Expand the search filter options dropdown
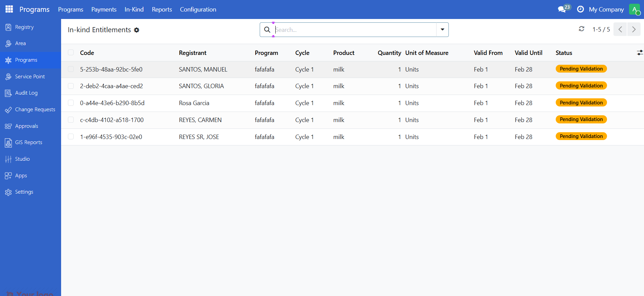The height and width of the screenshot is (296, 644). point(442,30)
